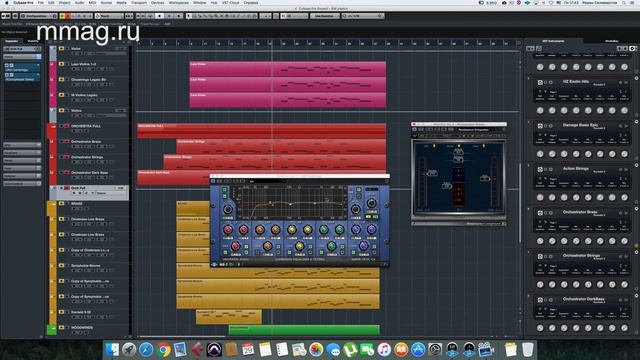The height and width of the screenshot is (360, 640).
Task: Click the Use Quantize button in toolbar
Action: (324, 16)
